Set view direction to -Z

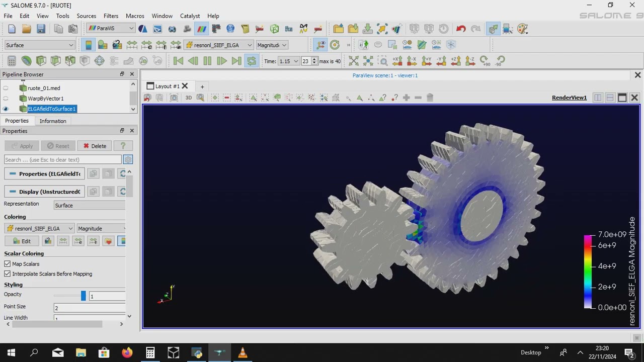tap(470, 61)
